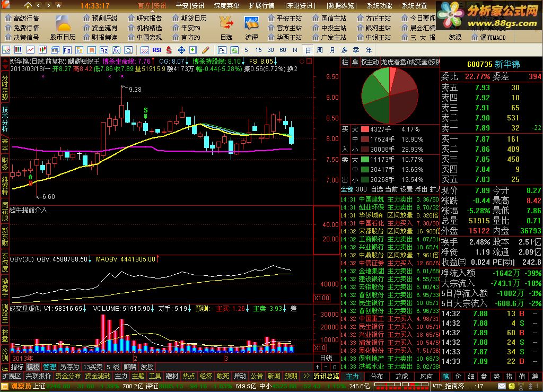Click the forward arrow in title bar
Viewport: 543px width, 392px height.
(x=48, y=5)
